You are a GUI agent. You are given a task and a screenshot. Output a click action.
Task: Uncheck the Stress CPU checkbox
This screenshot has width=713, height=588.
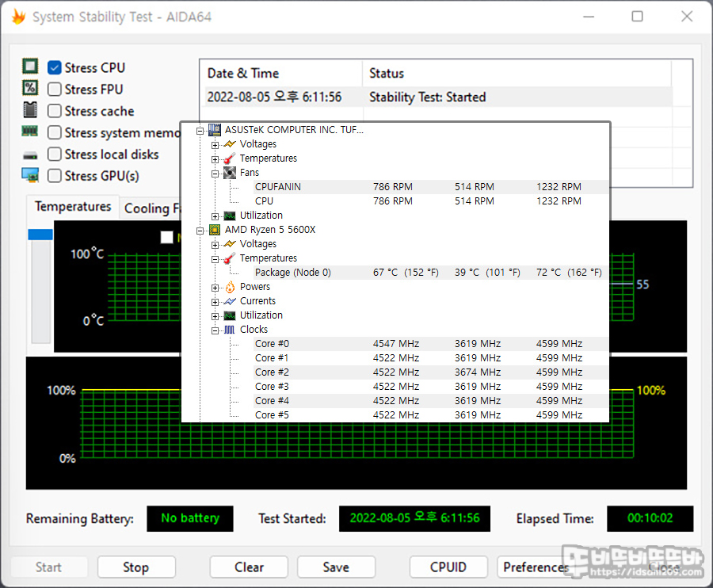pyautogui.click(x=54, y=68)
